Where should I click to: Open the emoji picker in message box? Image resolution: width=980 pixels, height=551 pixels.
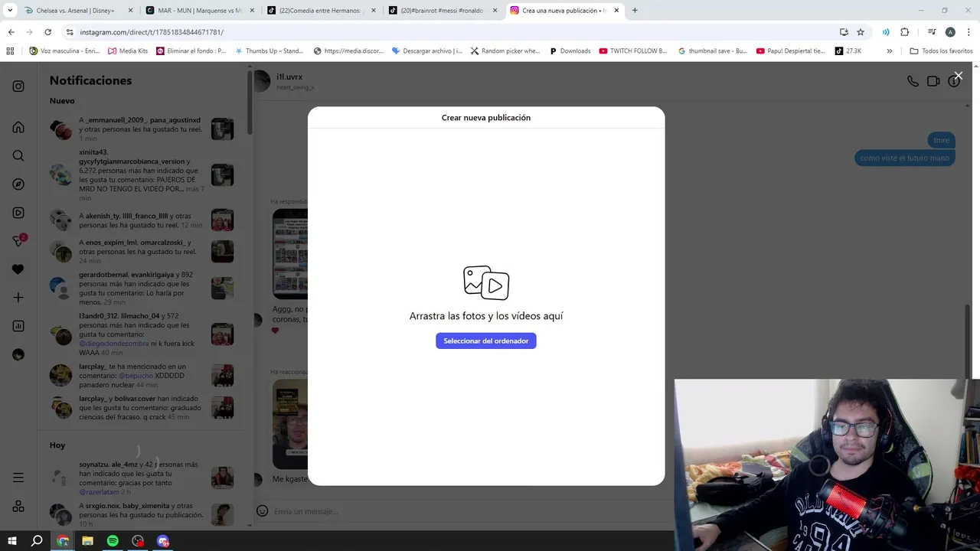(x=262, y=511)
